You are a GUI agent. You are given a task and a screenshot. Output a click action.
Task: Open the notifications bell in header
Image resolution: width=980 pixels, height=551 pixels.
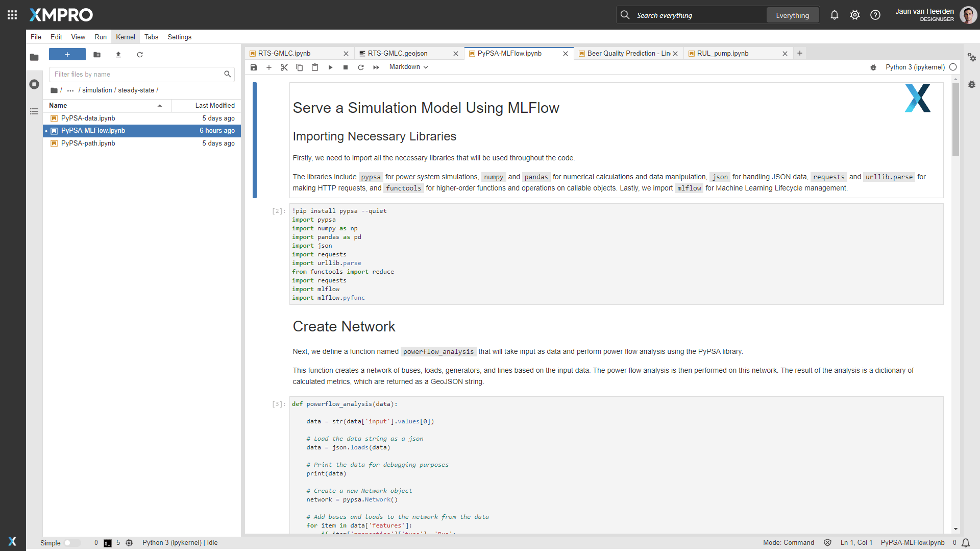[834, 15]
